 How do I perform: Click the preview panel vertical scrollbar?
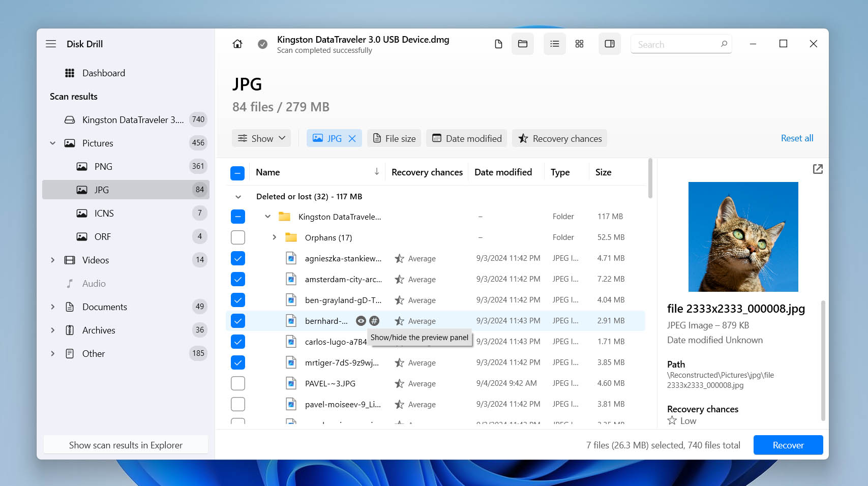[823, 360]
